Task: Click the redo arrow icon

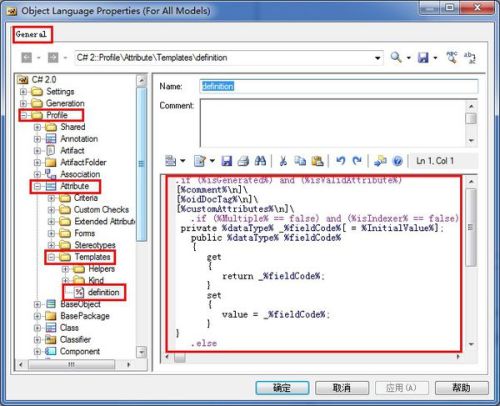Action: point(357,161)
